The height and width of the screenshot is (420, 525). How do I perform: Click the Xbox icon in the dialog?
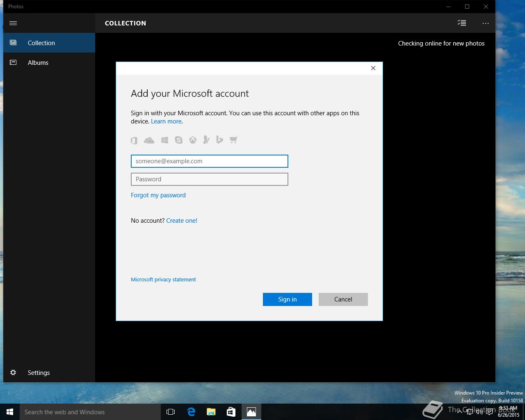tap(193, 140)
